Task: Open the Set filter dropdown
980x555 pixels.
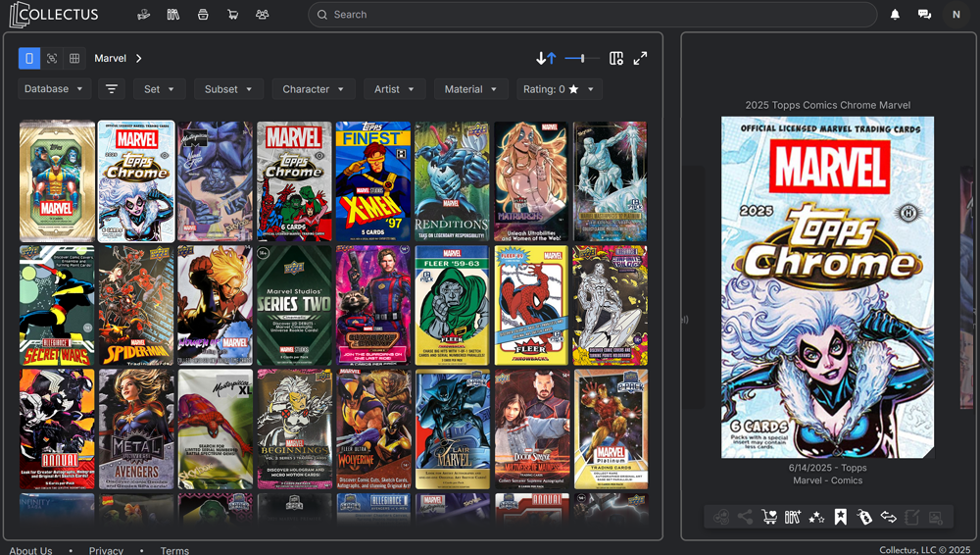Action: [x=160, y=89]
